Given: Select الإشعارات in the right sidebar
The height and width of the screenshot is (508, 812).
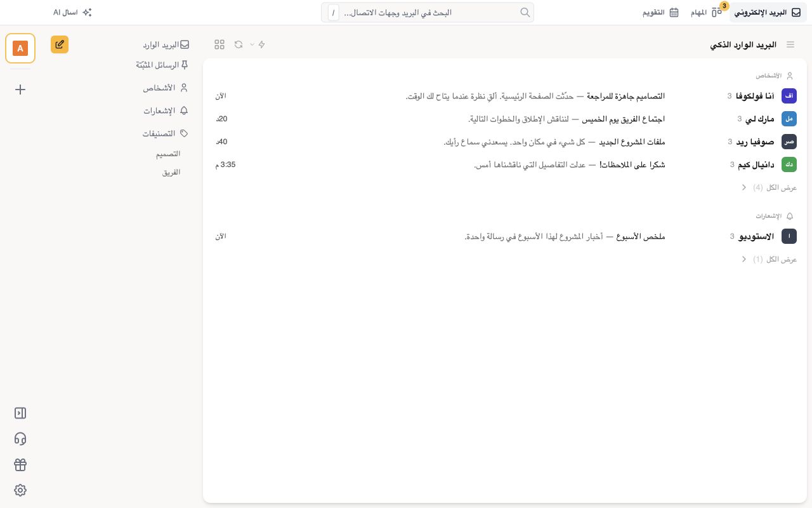Looking at the screenshot, I should coord(166,110).
